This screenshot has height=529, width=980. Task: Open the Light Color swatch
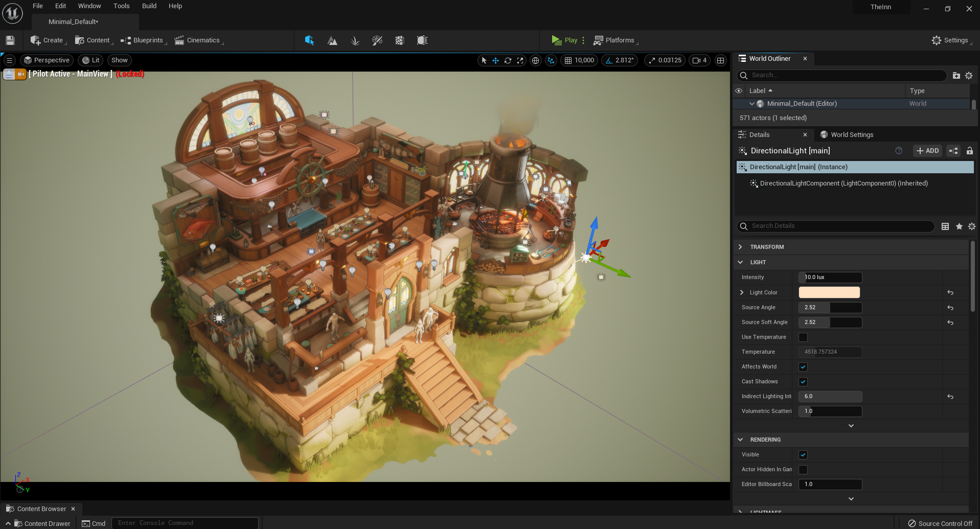click(829, 292)
